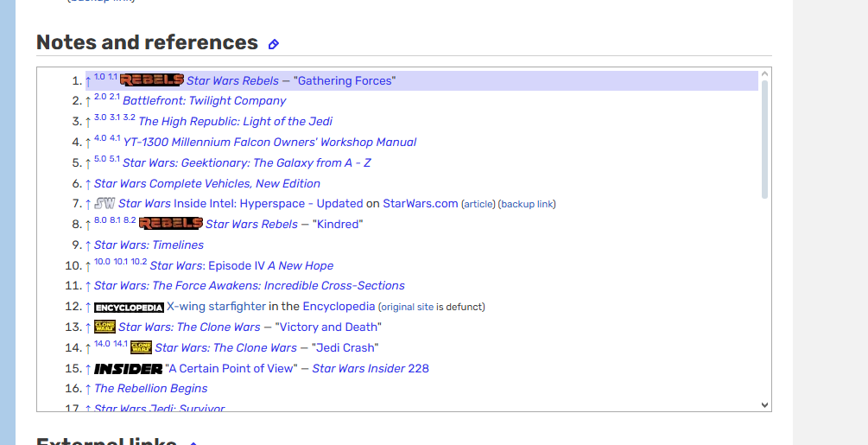This screenshot has height=445, width=868.
Task: Jump up via arrow of Victory and Death reference
Action: (x=88, y=327)
